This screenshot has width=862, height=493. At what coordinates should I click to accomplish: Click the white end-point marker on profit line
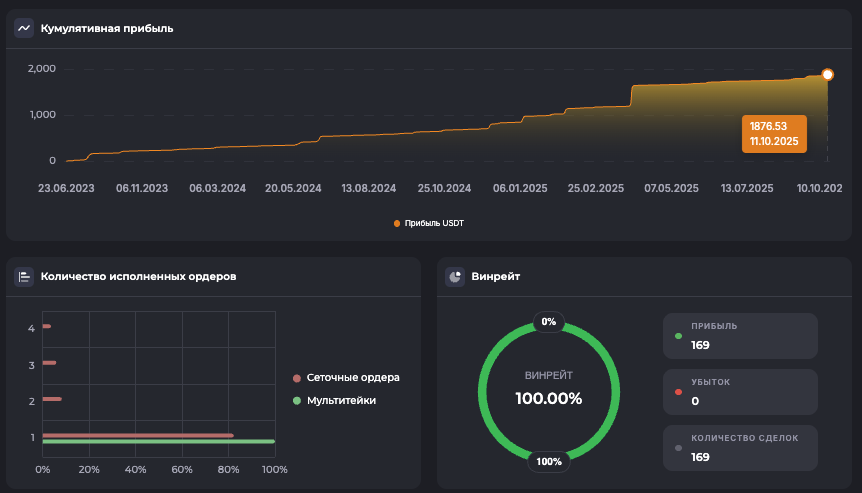click(827, 75)
